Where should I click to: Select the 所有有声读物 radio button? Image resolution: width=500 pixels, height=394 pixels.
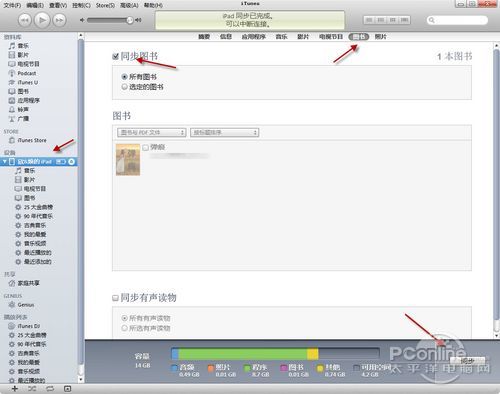coord(125,318)
